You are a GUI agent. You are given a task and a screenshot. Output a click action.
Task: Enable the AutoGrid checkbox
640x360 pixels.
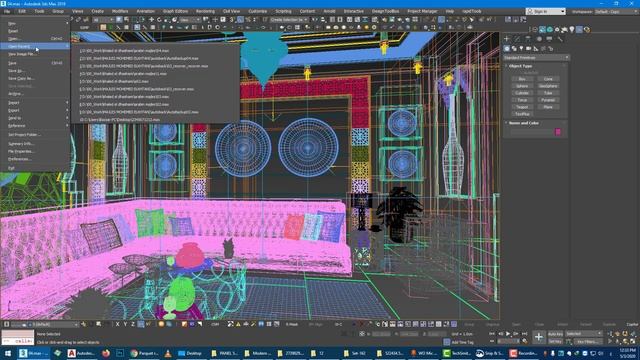531,73
